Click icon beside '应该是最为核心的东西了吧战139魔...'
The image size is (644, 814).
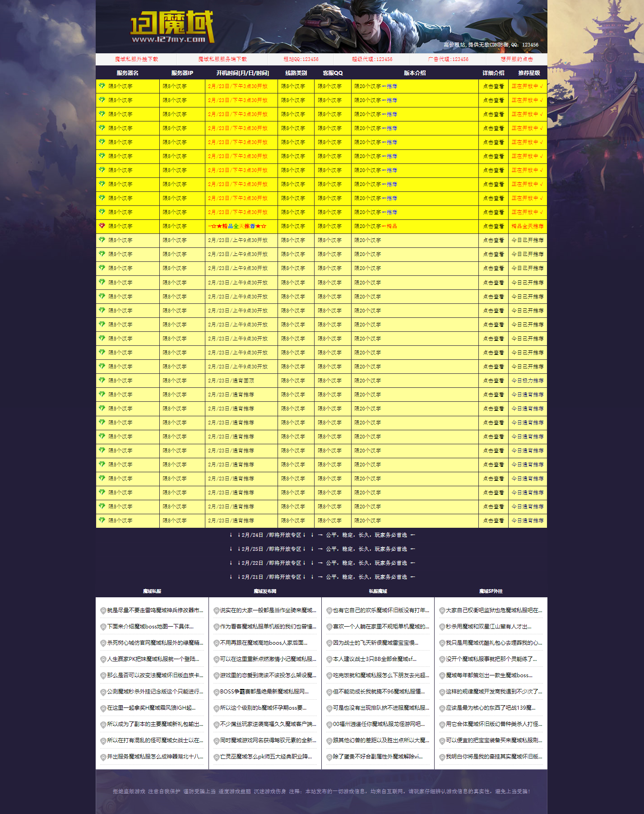pos(442,708)
